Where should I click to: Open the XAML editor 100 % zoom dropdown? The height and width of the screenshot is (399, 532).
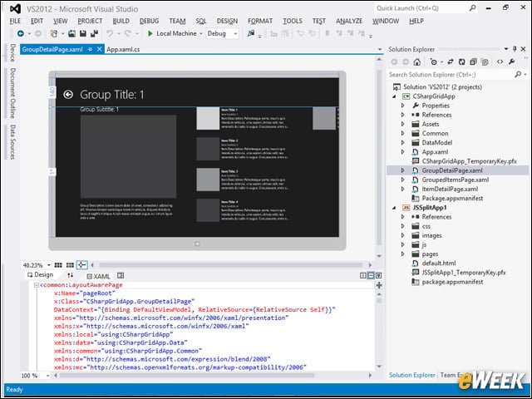pos(47,376)
